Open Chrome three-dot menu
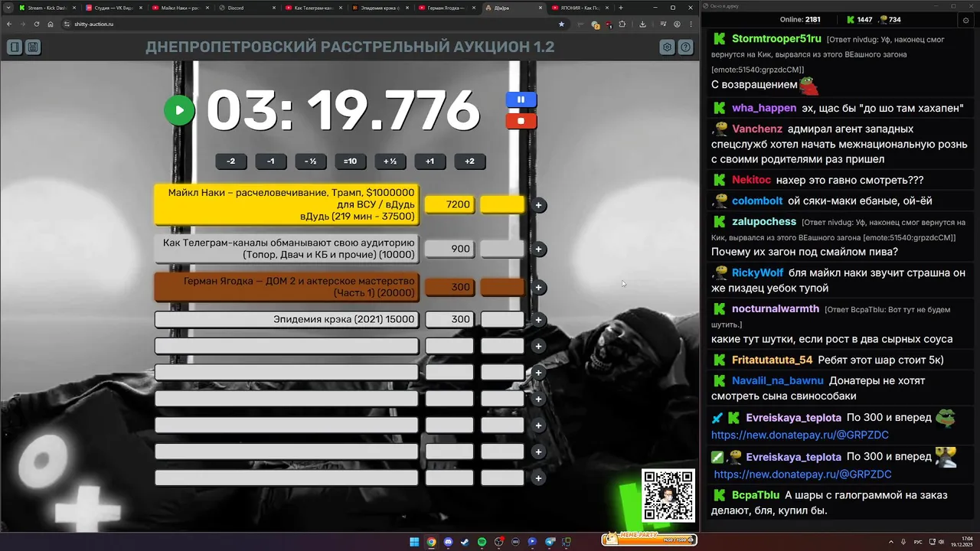Image resolution: width=980 pixels, height=551 pixels. coord(691,24)
